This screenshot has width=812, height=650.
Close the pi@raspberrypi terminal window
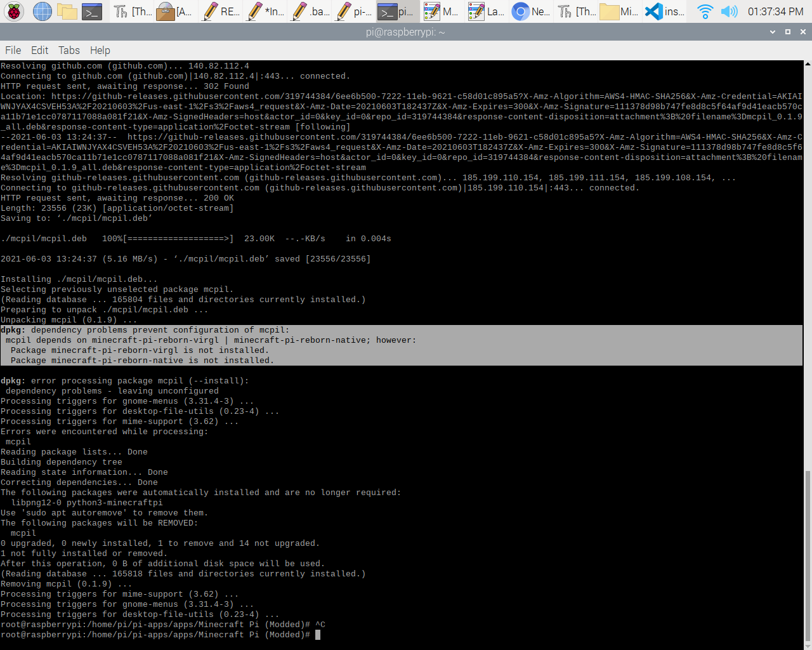(x=803, y=32)
